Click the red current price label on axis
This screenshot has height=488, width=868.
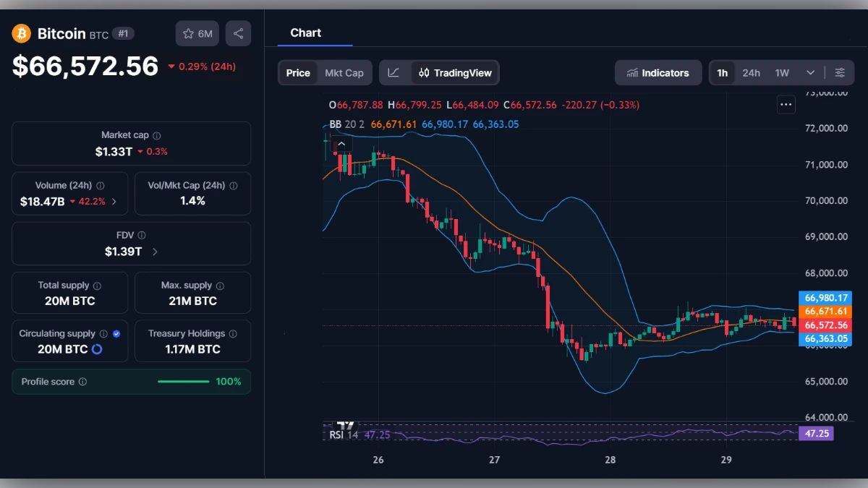825,325
